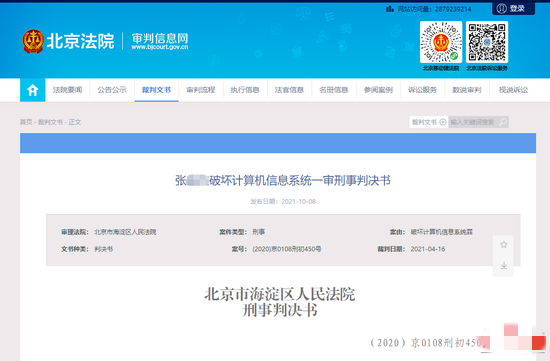The image size is (550, 361).
Task: Go to the home page via house icon
Action: pos(33,90)
